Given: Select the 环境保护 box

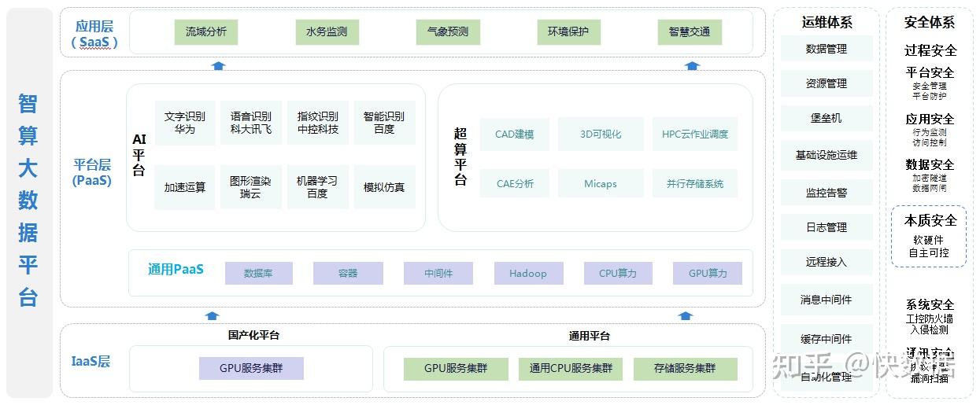Looking at the screenshot, I should pos(568,32).
